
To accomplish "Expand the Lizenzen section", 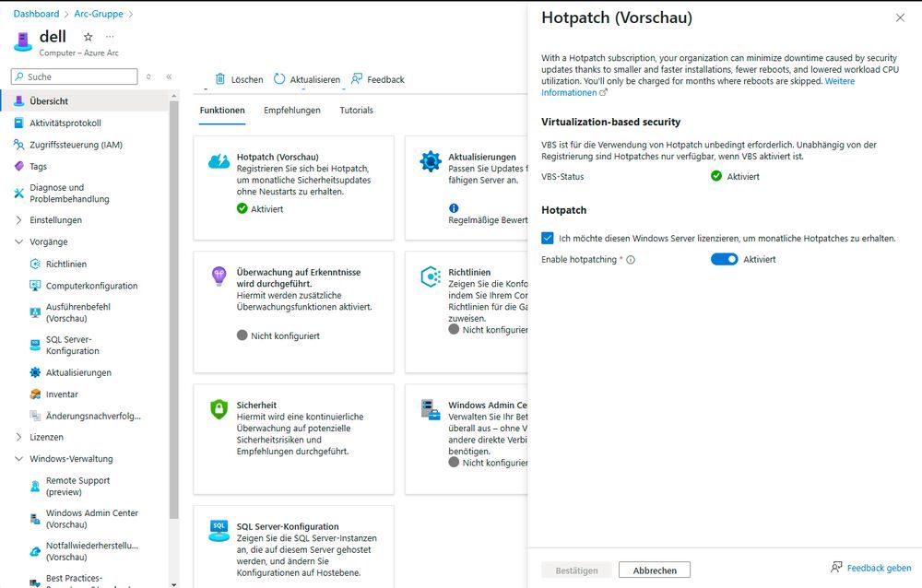I will [x=18, y=437].
